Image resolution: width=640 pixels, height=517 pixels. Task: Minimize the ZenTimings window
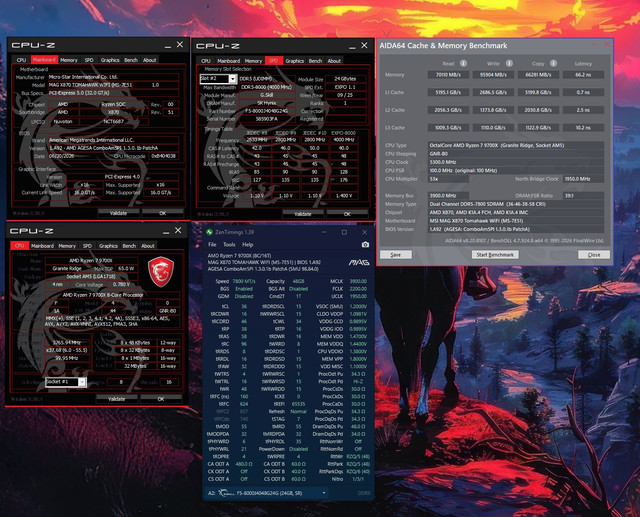(324, 232)
